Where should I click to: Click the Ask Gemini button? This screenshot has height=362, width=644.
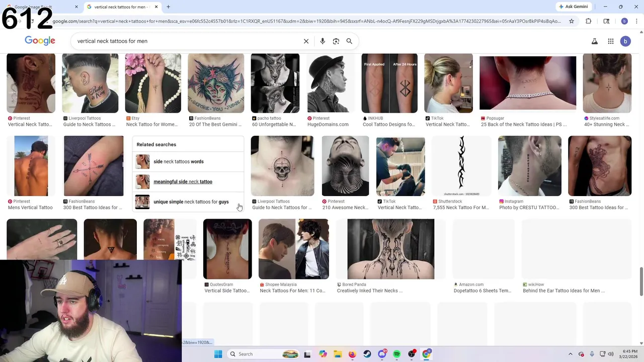(573, 7)
